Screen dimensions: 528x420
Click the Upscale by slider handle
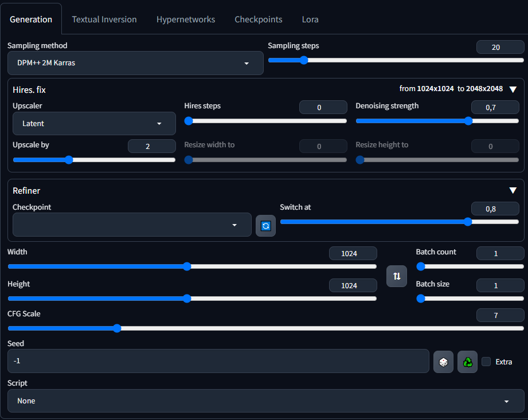(69, 160)
